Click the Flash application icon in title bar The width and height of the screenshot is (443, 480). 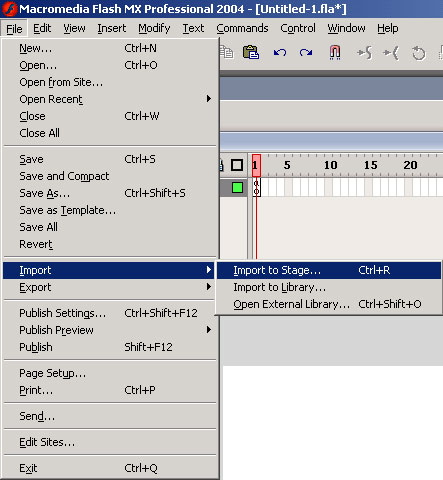click(x=9, y=9)
